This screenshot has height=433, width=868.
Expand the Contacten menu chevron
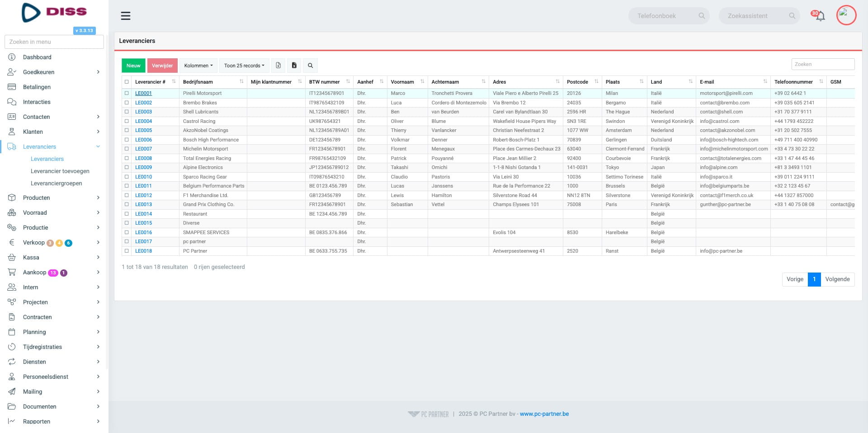pyautogui.click(x=98, y=117)
